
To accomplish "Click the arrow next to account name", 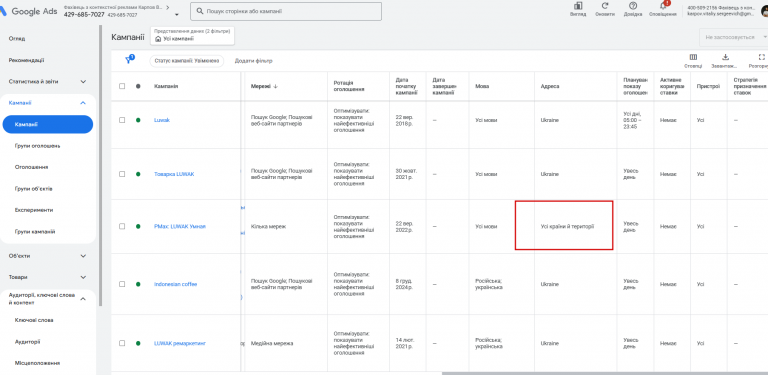I will tap(168, 8).
